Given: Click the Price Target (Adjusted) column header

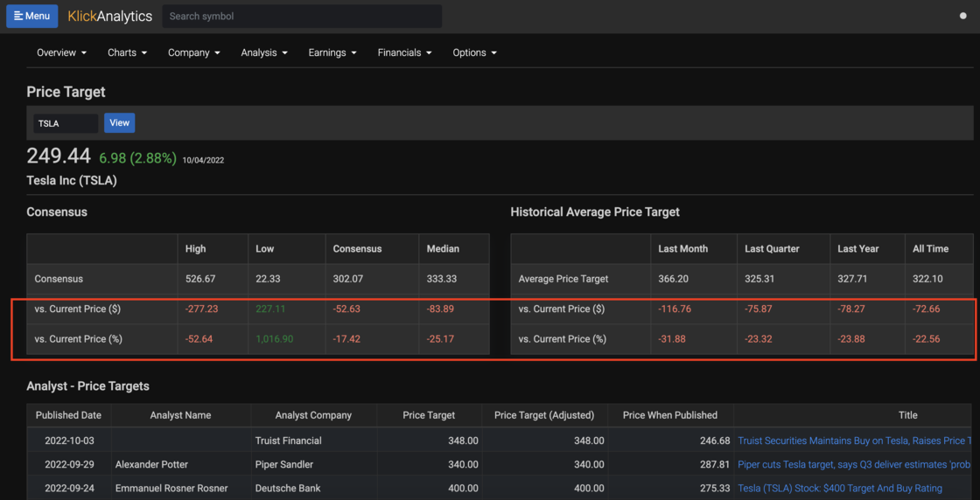Looking at the screenshot, I should [x=543, y=415].
